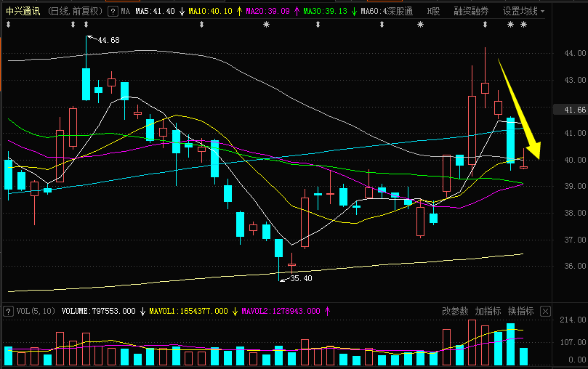This screenshot has height=369, width=588.
Task: Click the H股 link
Action: (433, 11)
